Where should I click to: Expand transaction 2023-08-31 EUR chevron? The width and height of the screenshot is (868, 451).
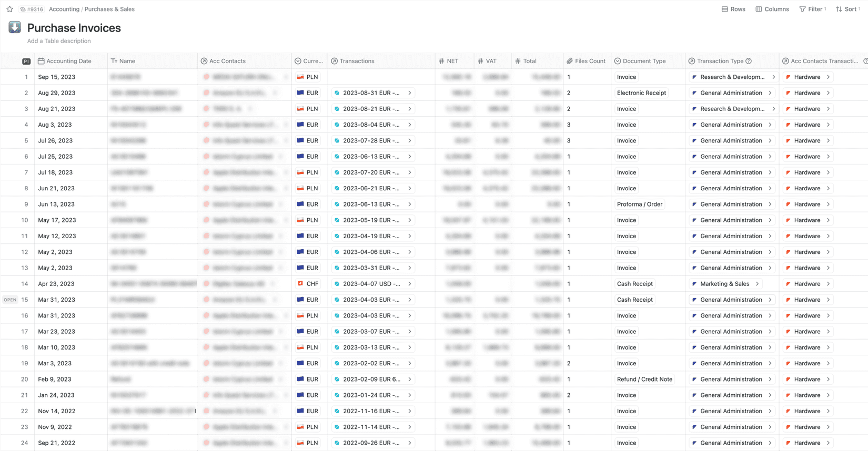410,93
